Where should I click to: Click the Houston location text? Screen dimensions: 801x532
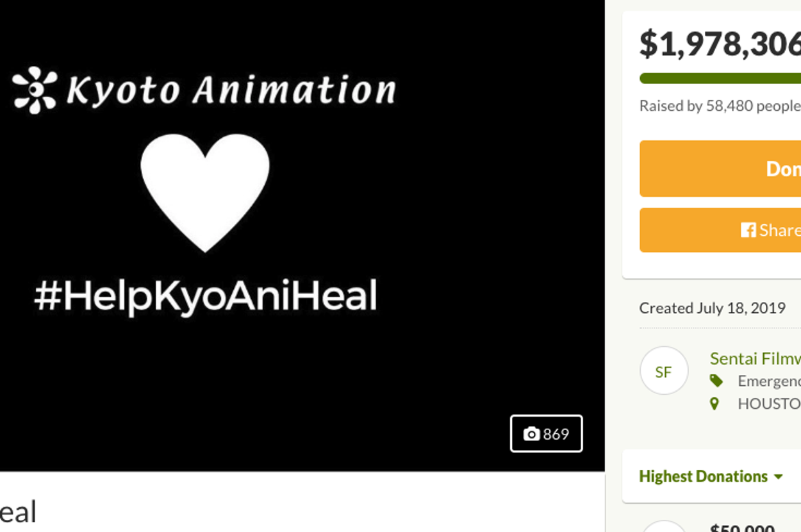[x=768, y=404]
